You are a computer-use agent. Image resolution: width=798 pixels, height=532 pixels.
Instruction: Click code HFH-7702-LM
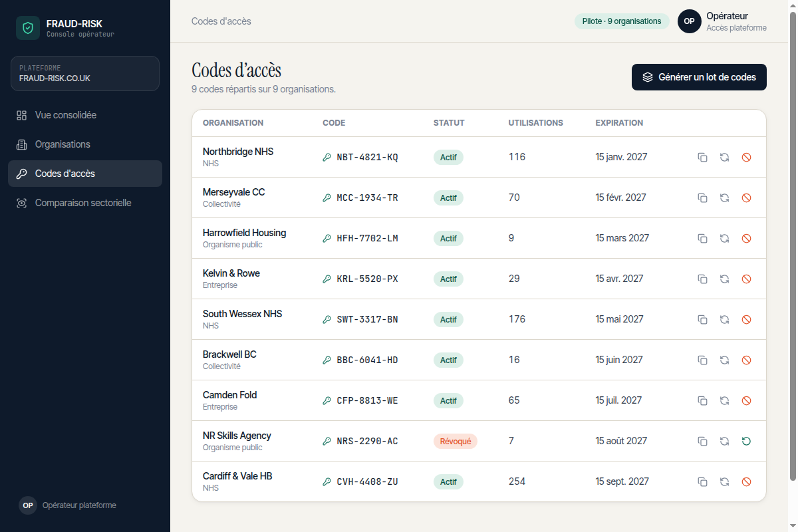tap(367, 239)
